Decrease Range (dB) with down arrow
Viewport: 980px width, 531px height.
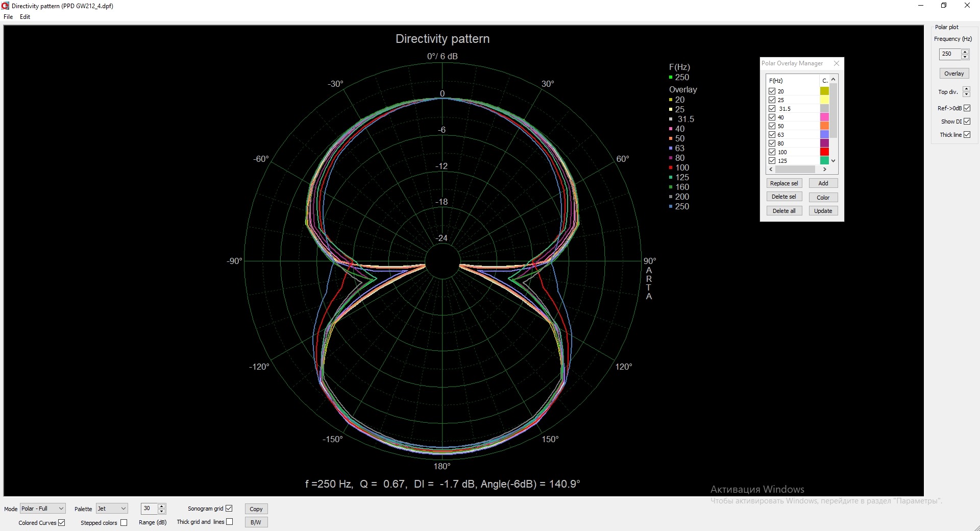pos(162,512)
